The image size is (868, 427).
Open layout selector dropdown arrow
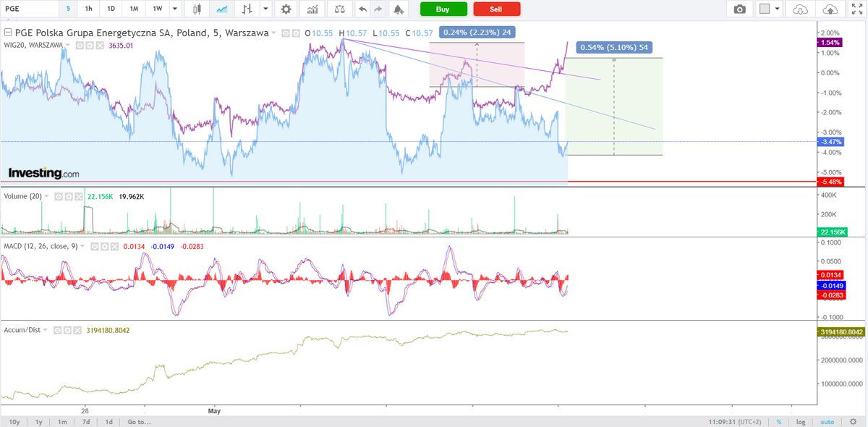(778, 9)
